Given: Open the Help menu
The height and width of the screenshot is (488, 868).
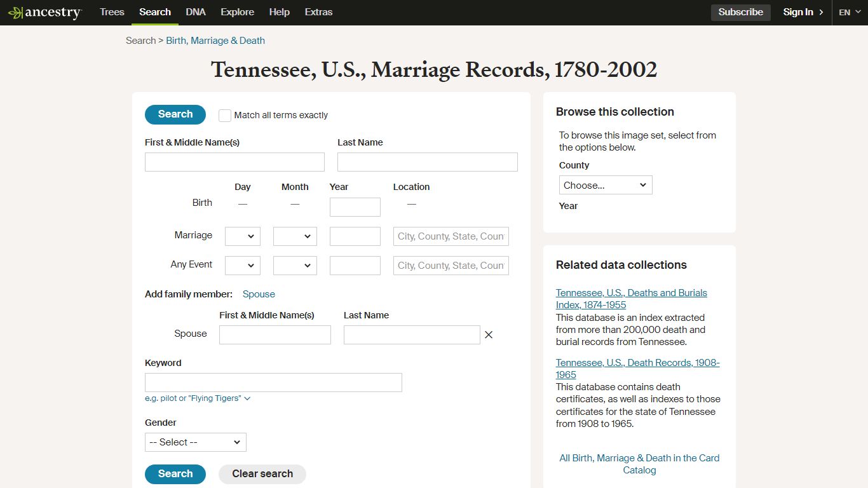Looking at the screenshot, I should coord(280,12).
